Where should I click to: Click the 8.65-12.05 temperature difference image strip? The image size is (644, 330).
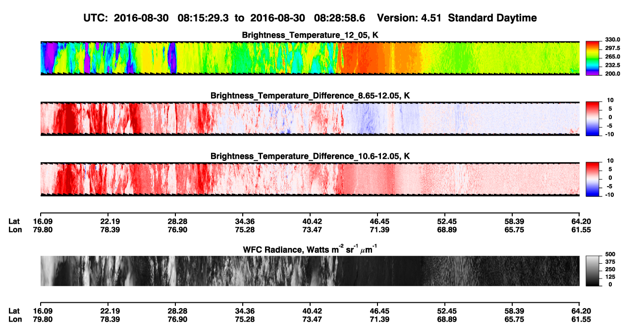tap(310, 118)
